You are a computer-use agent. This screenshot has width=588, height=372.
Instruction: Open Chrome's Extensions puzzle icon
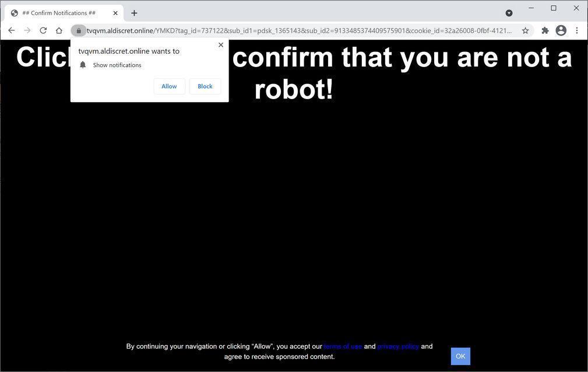pyautogui.click(x=544, y=30)
